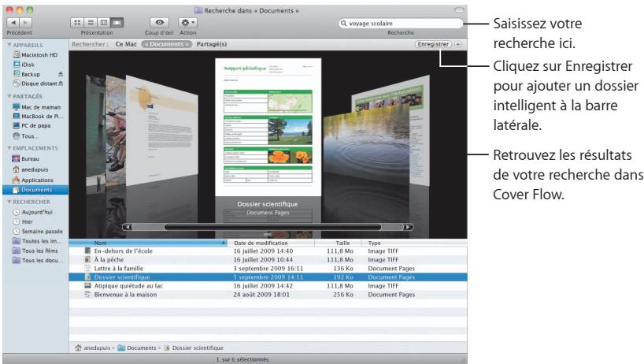This screenshot has height=364, width=644.
Task: Click the search field containing voyage scolaire
Action: coord(401,24)
